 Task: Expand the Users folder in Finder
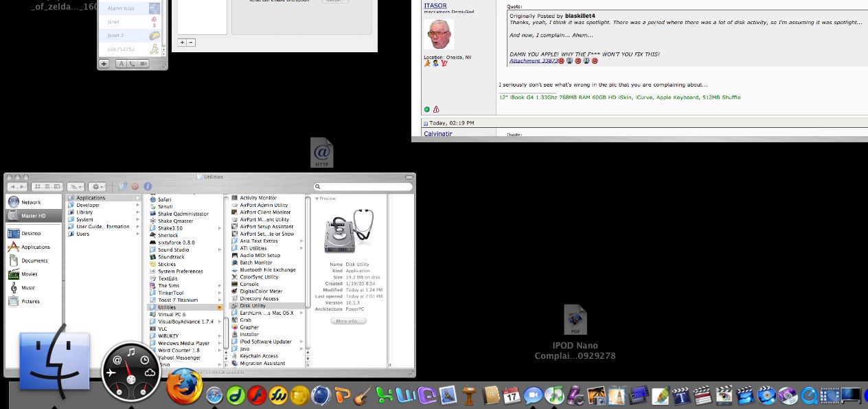(138, 234)
